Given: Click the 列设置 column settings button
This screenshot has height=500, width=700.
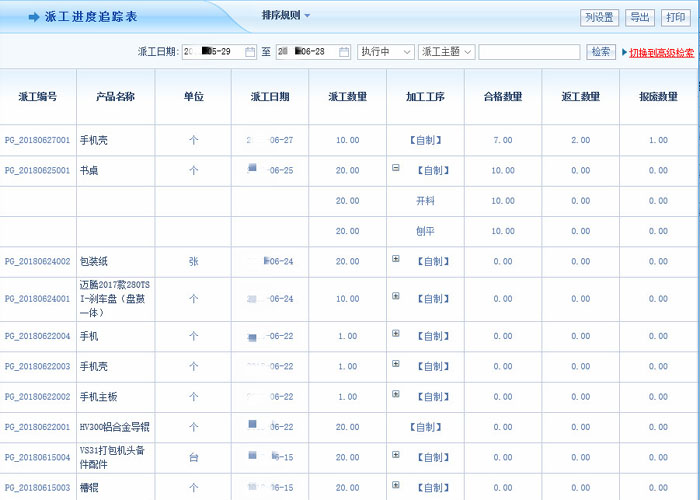Looking at the screenshot, I should click(x=599, y=17).
